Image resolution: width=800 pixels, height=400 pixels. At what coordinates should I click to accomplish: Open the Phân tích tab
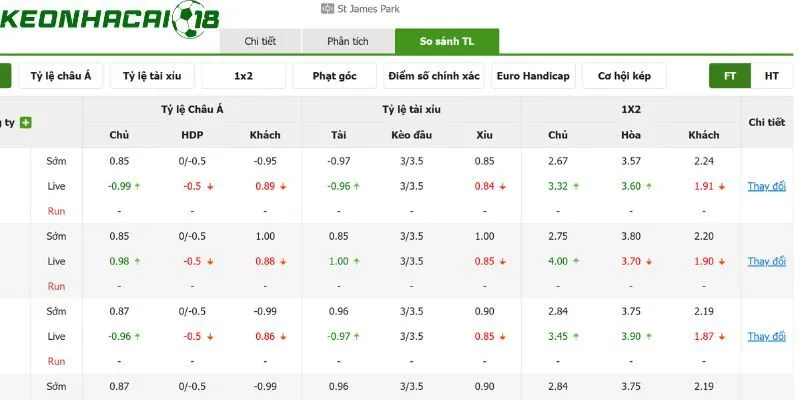(348, 41)
